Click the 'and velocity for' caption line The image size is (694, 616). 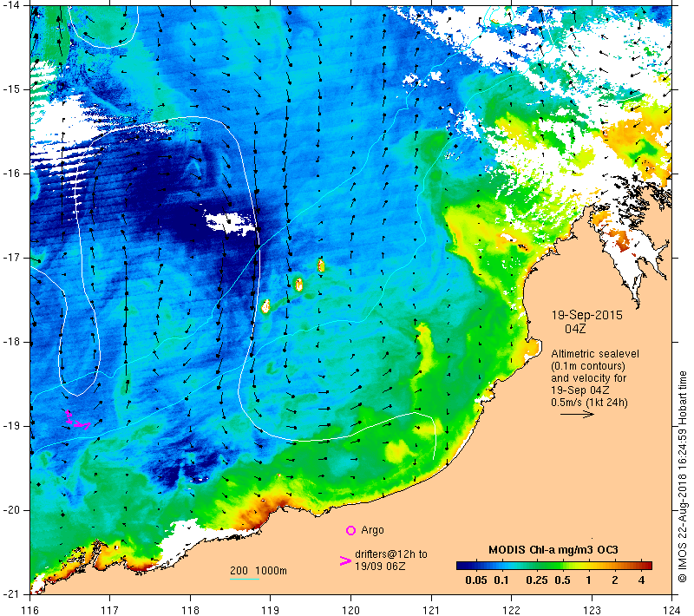[589, 378]
